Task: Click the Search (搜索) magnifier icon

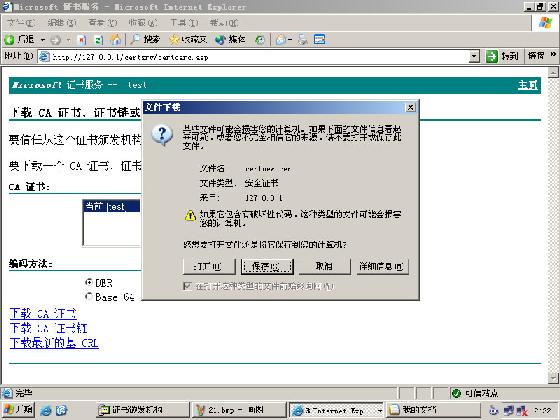Action: 135,40
